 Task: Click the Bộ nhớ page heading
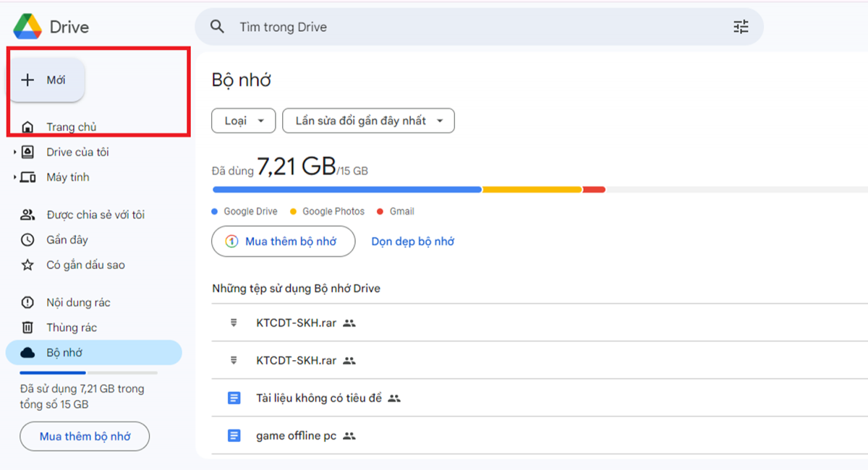(x=242, y=80)
